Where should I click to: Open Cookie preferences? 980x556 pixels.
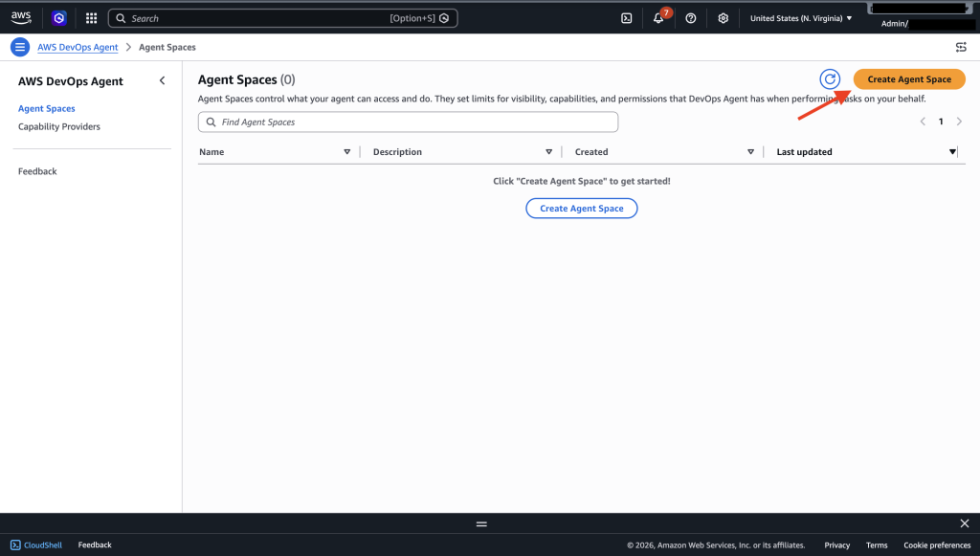tap(937, 545)
